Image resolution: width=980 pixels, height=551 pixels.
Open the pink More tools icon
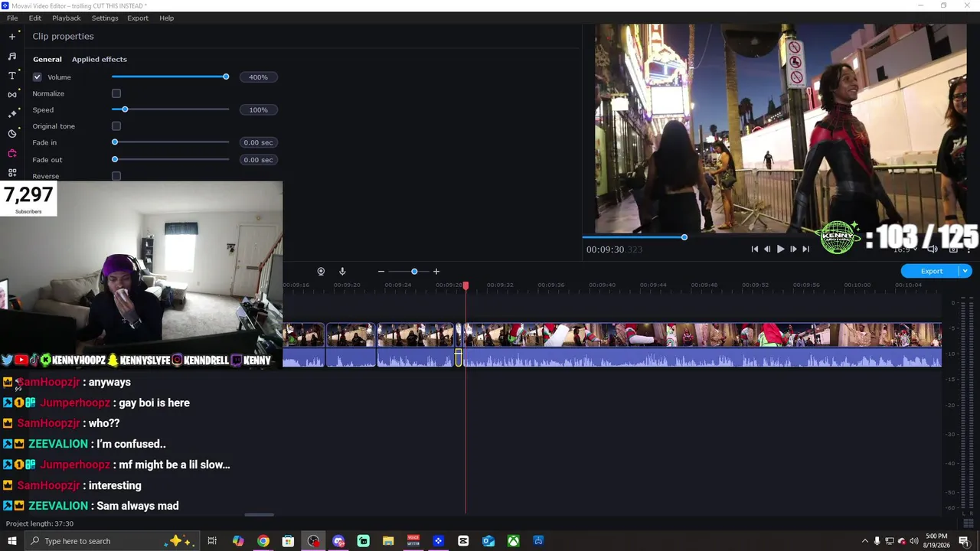click(12, 153)
